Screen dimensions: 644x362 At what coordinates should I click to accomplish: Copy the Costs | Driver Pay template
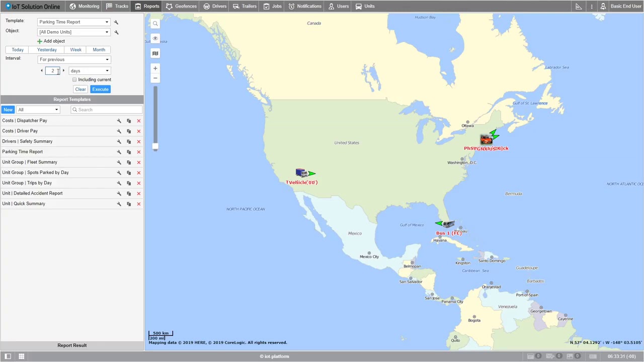click(129, 131)
